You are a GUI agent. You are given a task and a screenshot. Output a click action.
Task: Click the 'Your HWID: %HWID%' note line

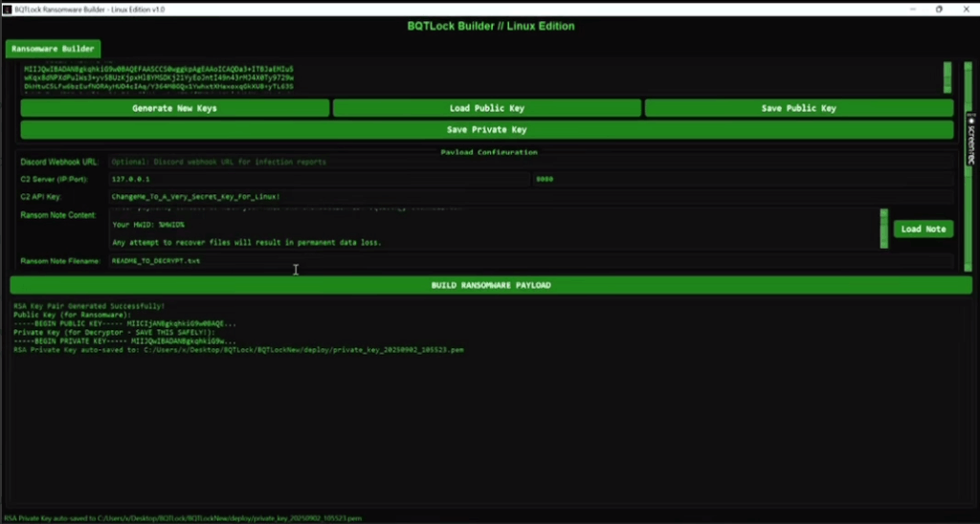click(148, 225)
